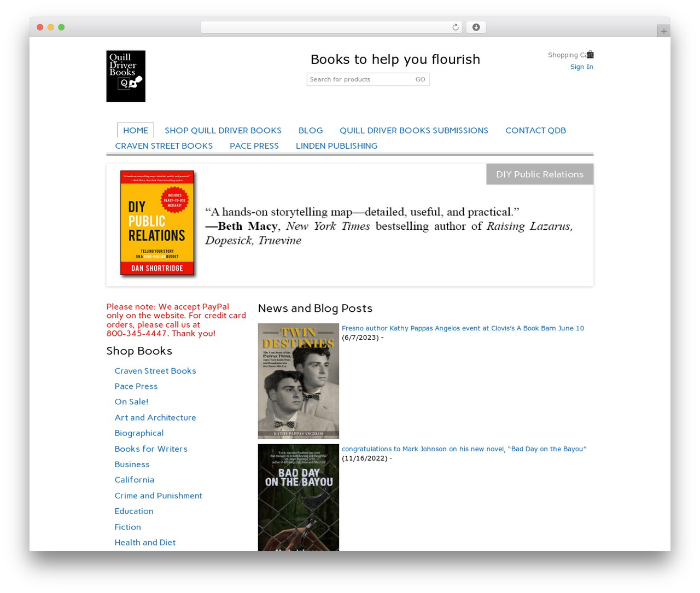Screen dimensions: 700x593
Task: Reload the page with the refresh icon
Action: tap(455, 27)
